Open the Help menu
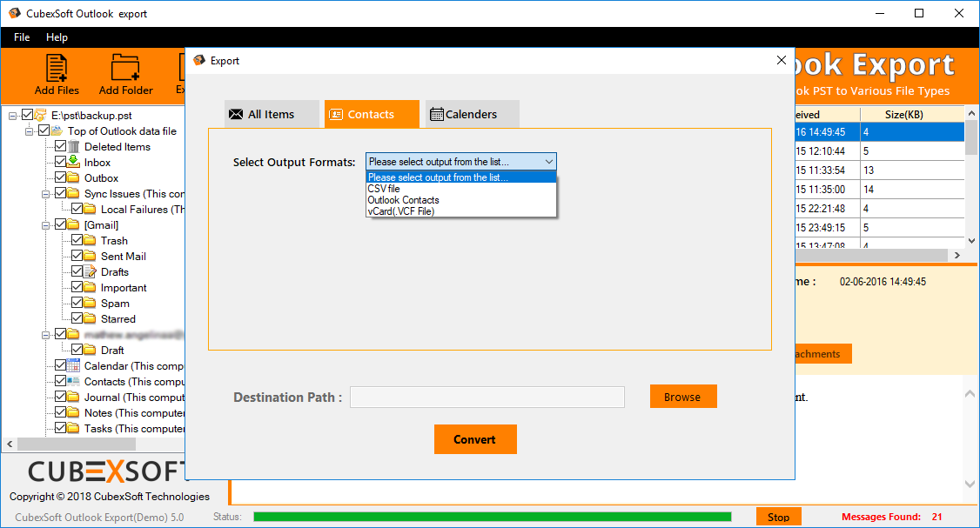This screenshot has height=528, width=980. click(57, 37)
